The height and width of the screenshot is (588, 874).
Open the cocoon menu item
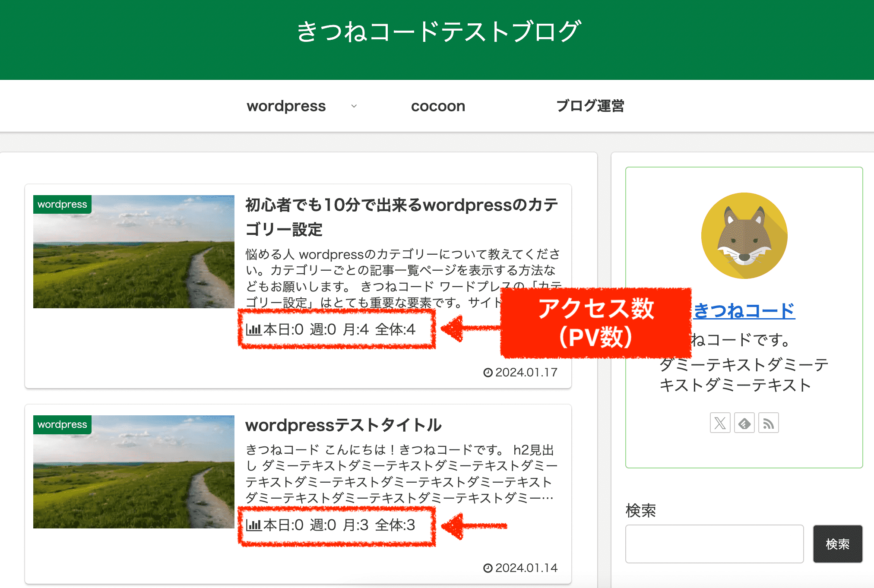click(438, 106)
